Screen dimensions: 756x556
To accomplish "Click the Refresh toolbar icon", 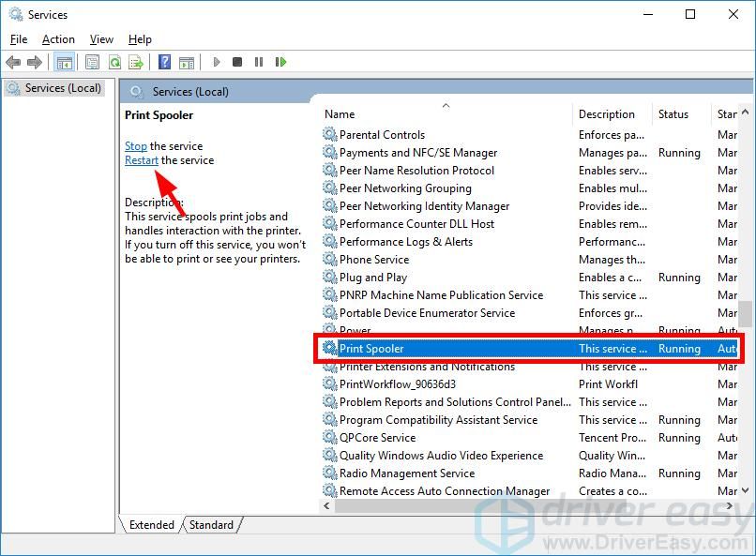I will tap(114, 63).
